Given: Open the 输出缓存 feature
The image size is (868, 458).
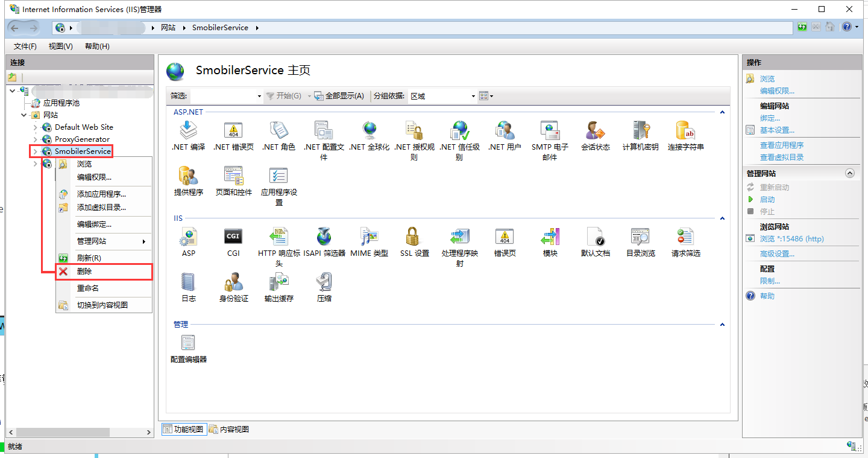Looking at the screenshot, I should click(278, 287).
